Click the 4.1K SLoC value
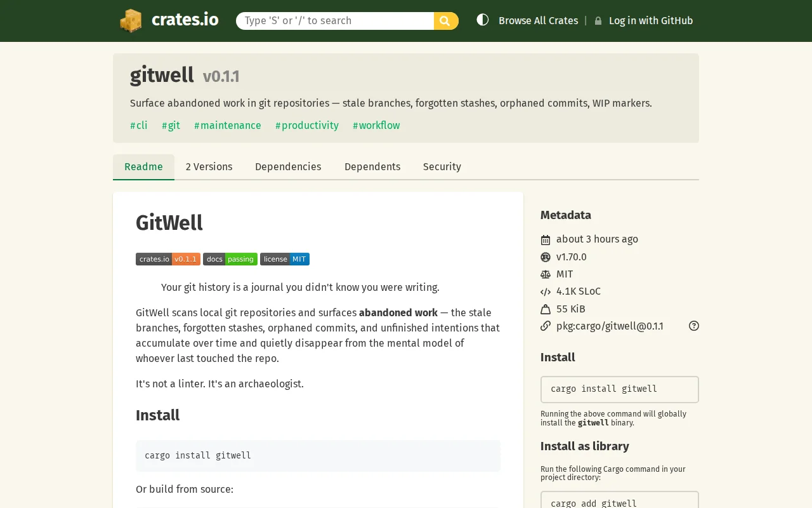Screen dimensions: 812x508 pos(579,291)
